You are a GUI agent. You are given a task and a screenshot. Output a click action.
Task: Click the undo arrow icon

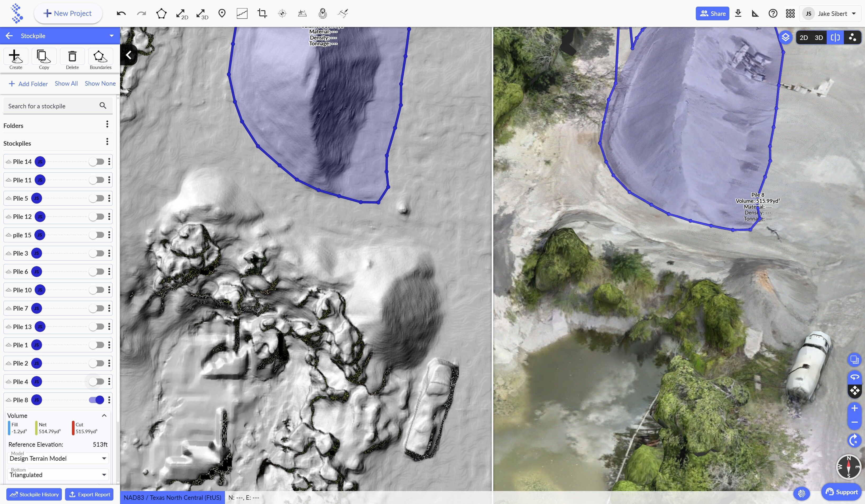point(121,13)
